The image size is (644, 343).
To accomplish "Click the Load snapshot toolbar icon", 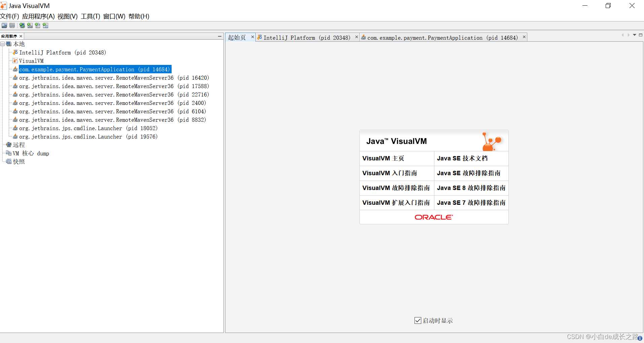I will click(4, 26).
